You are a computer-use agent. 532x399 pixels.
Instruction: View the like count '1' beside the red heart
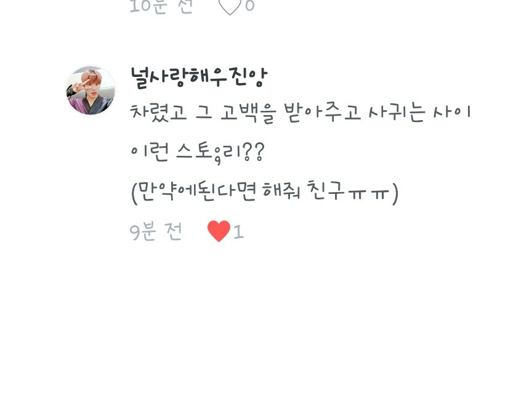coord(238,232)
